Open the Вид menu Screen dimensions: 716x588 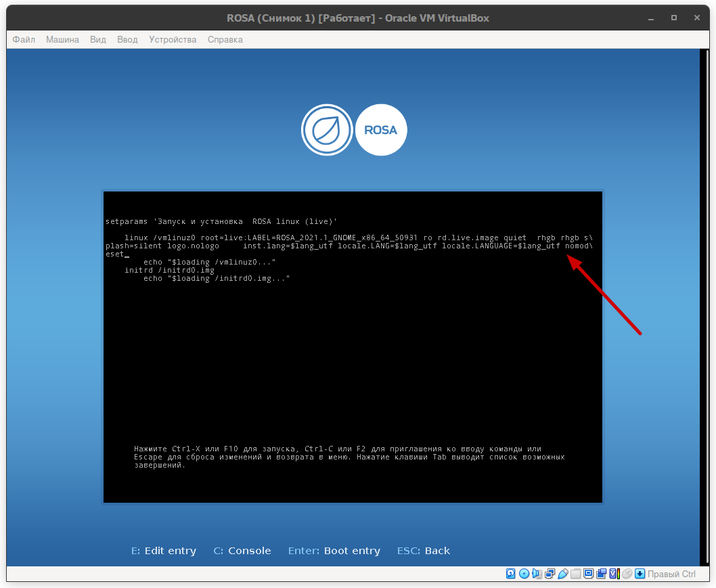pyautogui.click(x=97, y=39)
